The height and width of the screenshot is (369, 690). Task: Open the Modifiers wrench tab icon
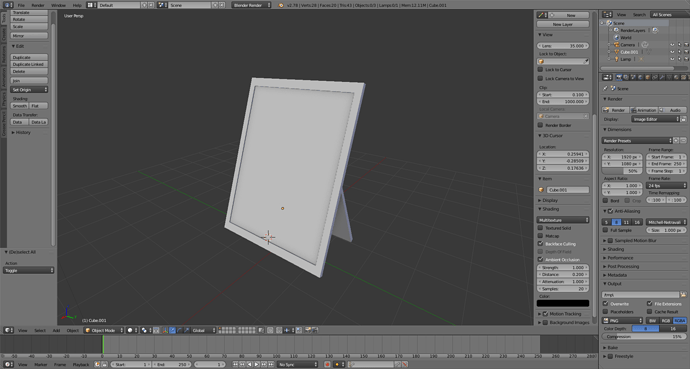point(661,77)
